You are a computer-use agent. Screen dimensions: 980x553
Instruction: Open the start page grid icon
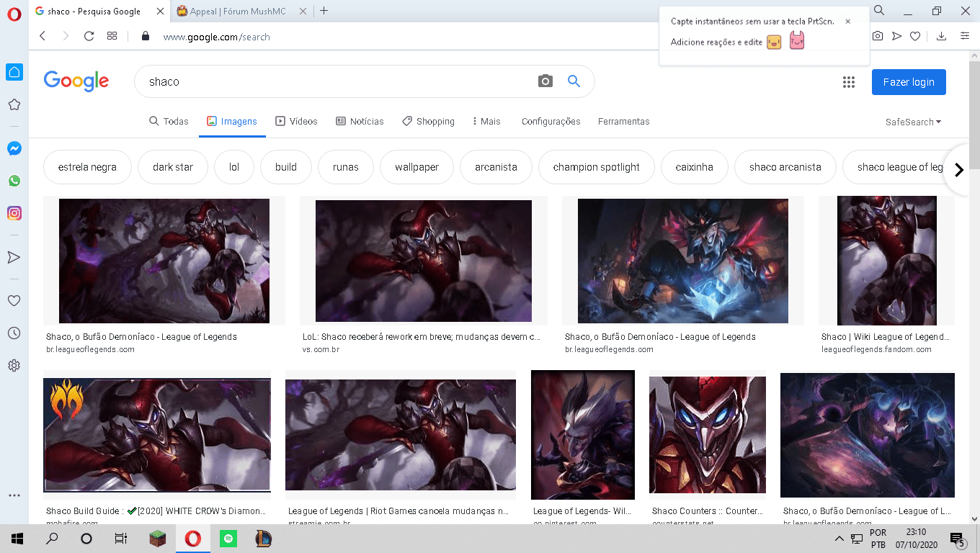coord(112,36)
